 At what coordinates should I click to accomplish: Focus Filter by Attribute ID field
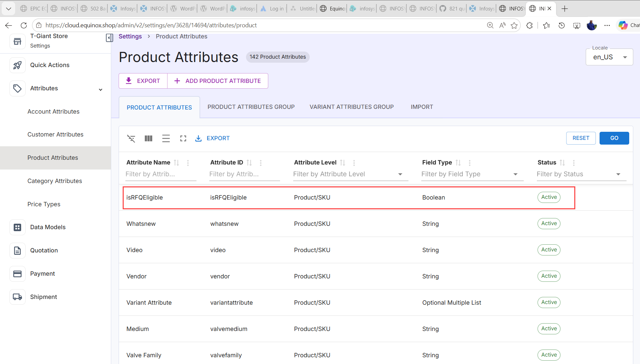point(244,174)
